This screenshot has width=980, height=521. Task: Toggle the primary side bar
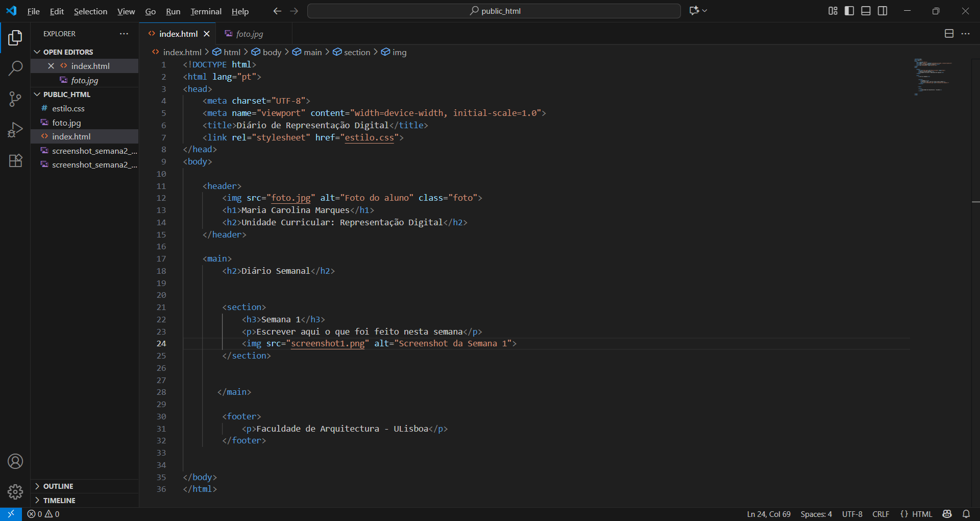tap(849, 11)
